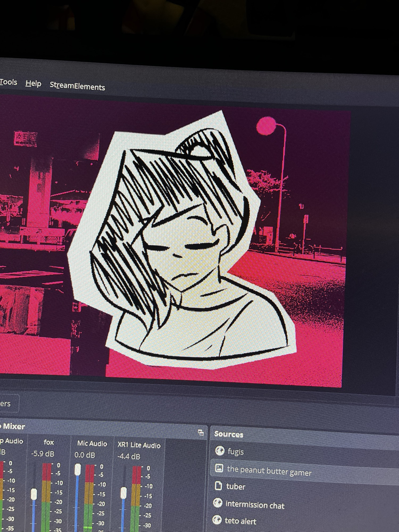The image size is (399, 532).
Task: Float the Audio Mixer dock panel
Action: [x=201, y=433]
